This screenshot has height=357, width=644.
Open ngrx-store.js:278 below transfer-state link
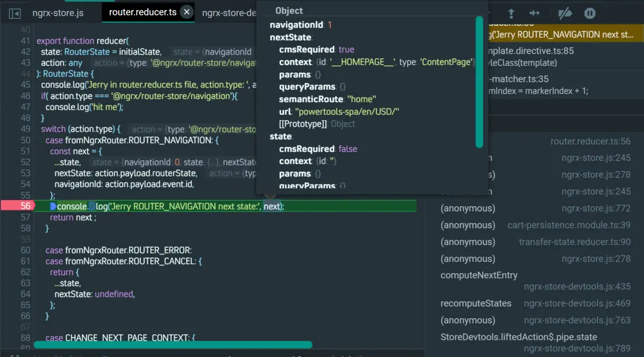[x=596, y=259]
